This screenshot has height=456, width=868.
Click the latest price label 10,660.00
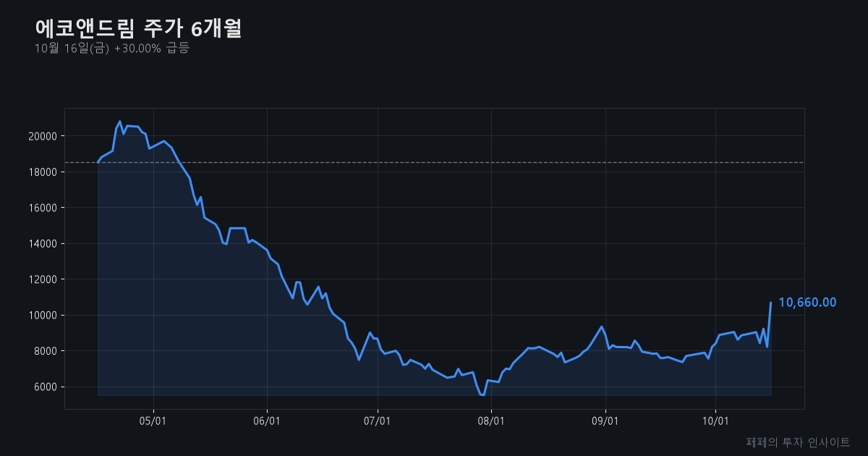pos(807,302)
